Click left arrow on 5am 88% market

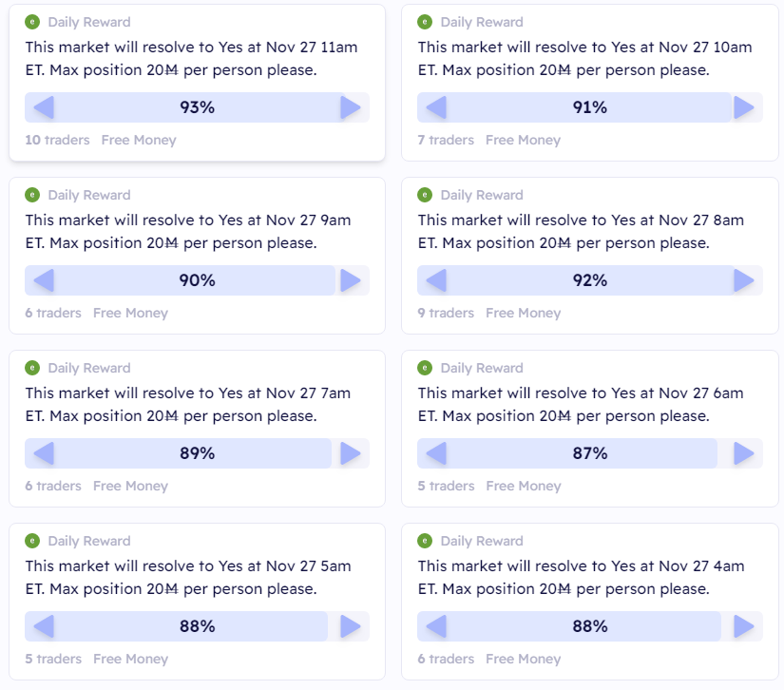pos(44,626)
